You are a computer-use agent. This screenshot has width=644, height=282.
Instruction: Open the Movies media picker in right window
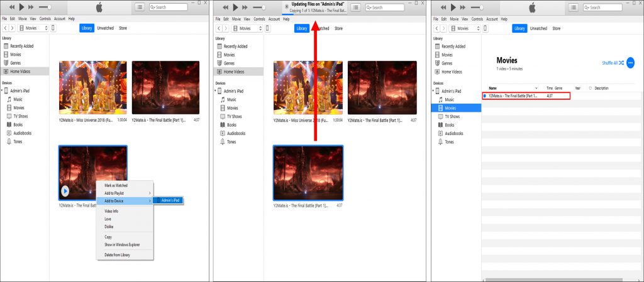coord(465,28)
